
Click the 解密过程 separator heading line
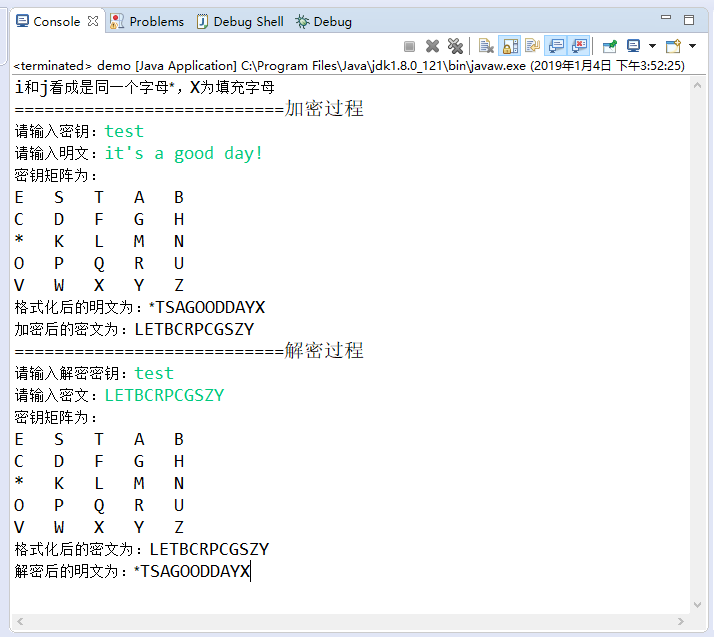pyautogui.click(x=189, y=351)
